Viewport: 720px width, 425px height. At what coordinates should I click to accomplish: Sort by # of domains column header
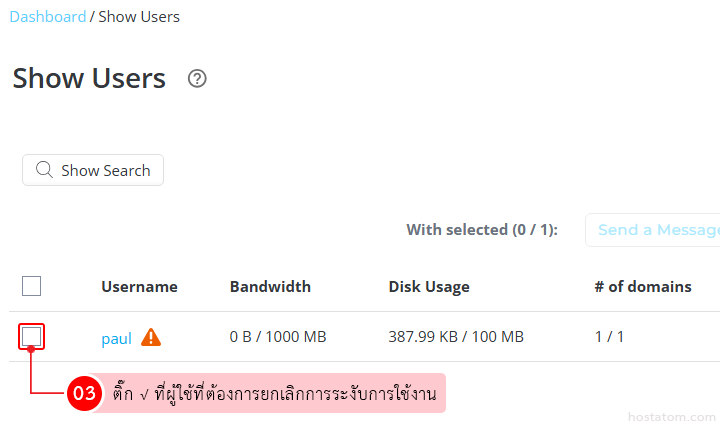(643, 287)
